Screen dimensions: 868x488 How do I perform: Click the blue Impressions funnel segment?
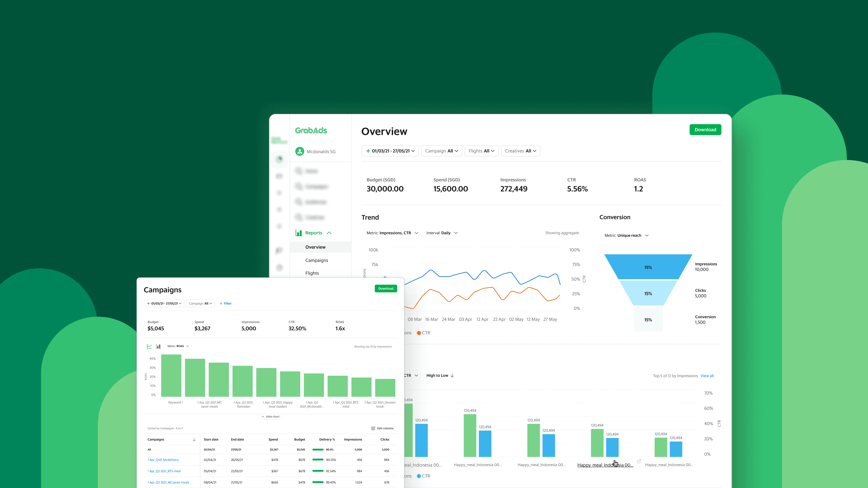[x=648, y=267]
